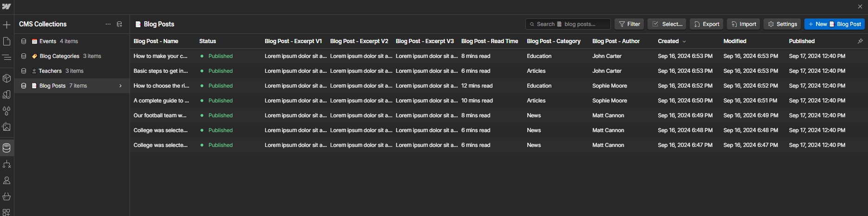Click '12 mins read' cell
Screen dimensions: 868x216
(x=477, y=86)
